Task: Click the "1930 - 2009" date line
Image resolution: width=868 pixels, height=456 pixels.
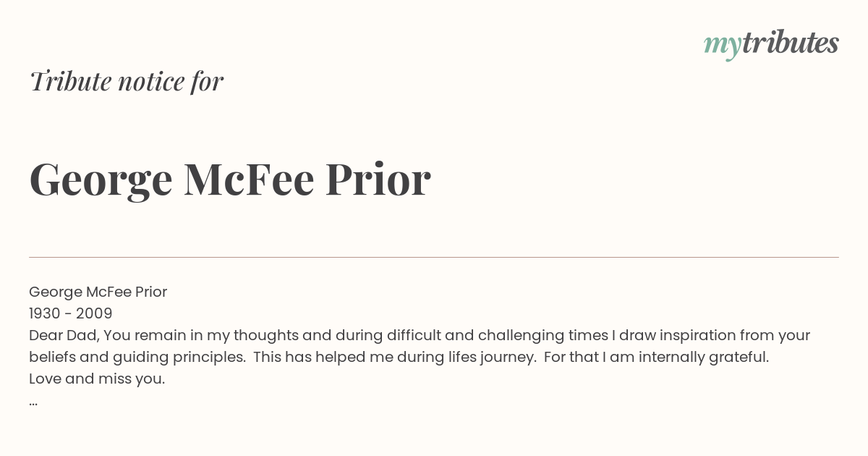Action: (x=71, y=313)
